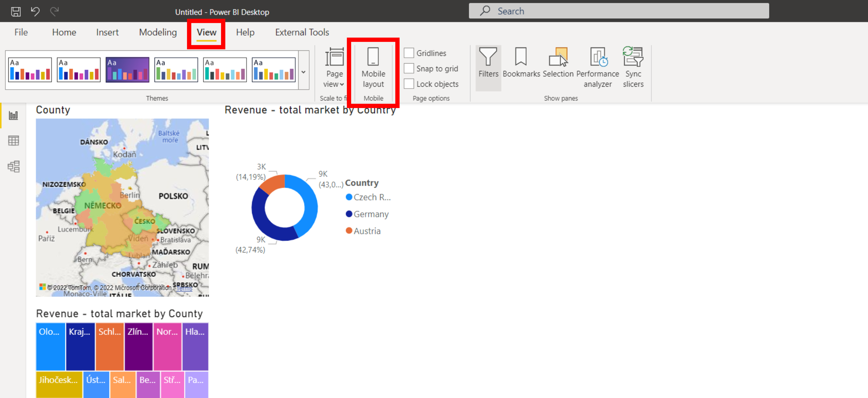Open the Selection pane

coord(558,63)
